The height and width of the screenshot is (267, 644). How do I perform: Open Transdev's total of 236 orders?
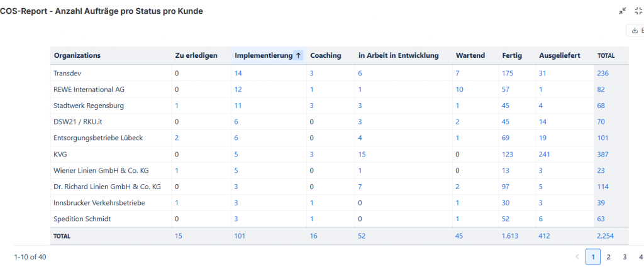coord(602,74)
